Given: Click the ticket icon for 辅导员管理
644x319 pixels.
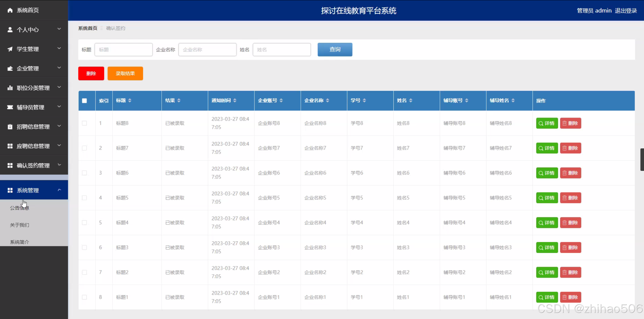Looking at the screenshot, I should [10, 107].
